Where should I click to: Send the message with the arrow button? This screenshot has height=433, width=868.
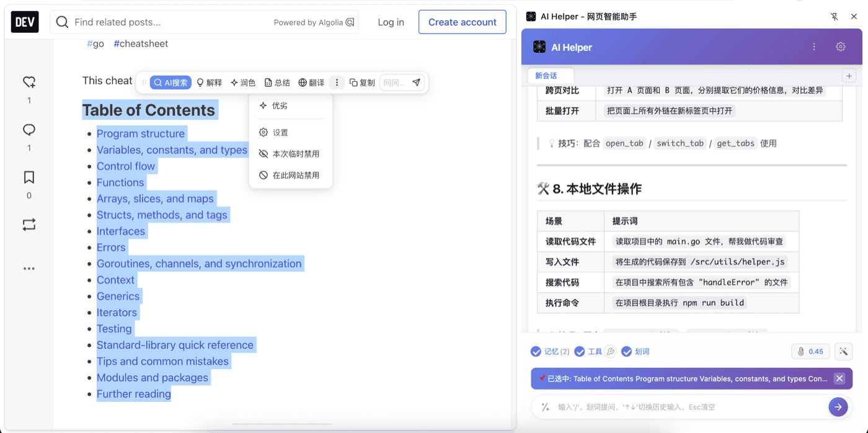838,407
